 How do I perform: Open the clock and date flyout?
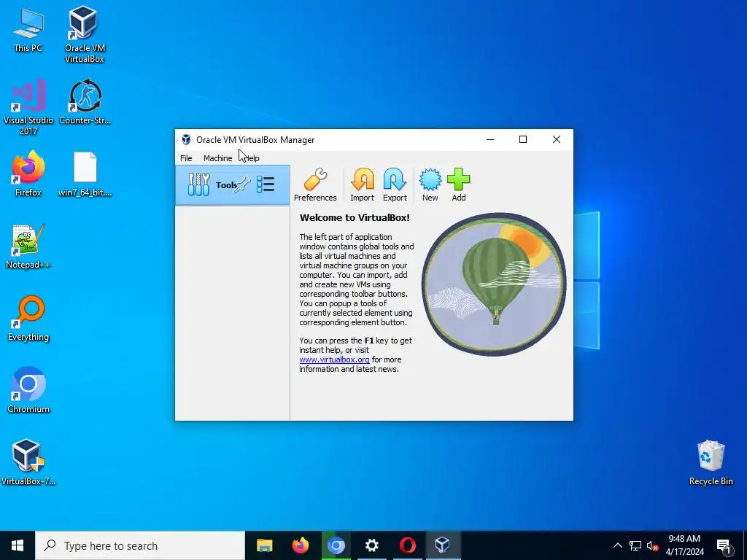[x=684, y=545]
